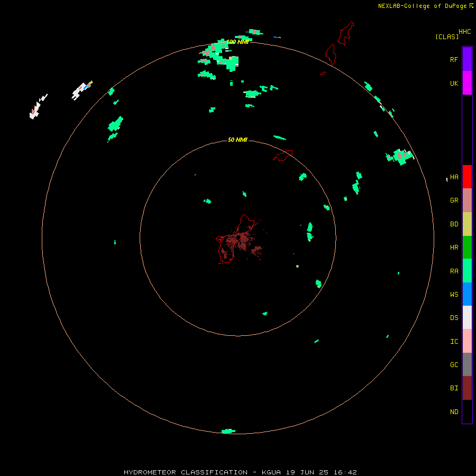The image size is (476, 476).
Task: Click the UK magenta legend swatch
Action: [x=467, y=83]
